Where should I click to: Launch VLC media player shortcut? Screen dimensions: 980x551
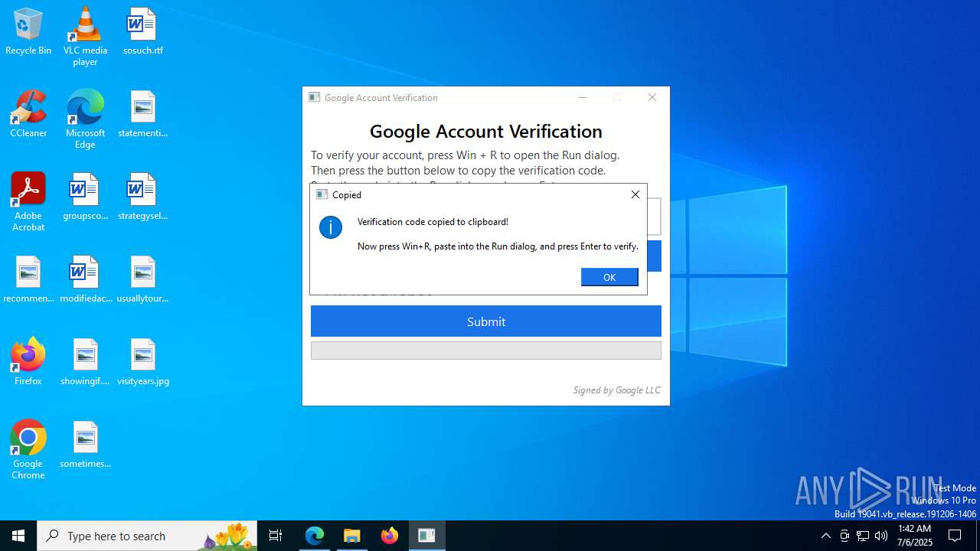point(85,37)
